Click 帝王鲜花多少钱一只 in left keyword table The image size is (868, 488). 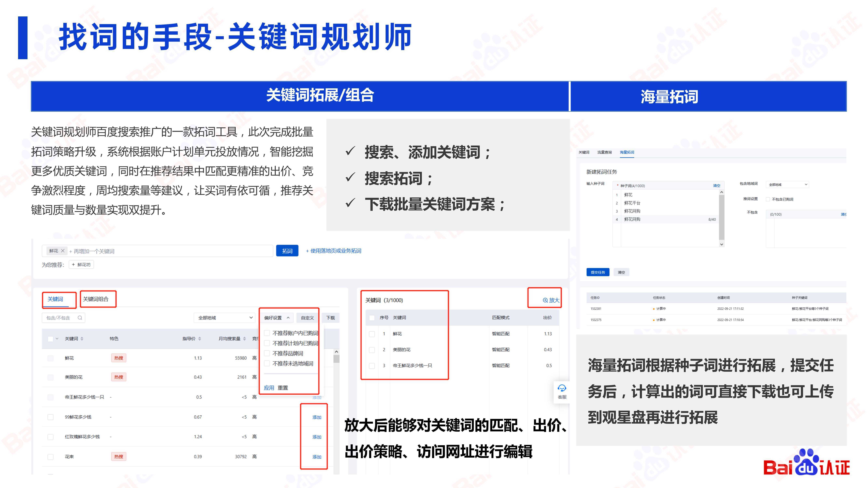coord(84,397)
